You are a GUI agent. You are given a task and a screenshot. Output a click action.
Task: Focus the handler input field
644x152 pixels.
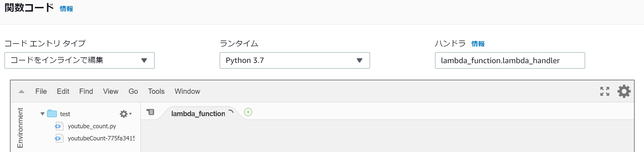[510, 60]
